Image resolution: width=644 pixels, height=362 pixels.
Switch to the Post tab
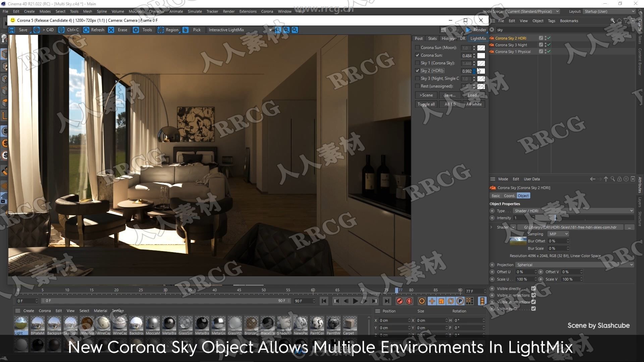[x=419, y=39]
